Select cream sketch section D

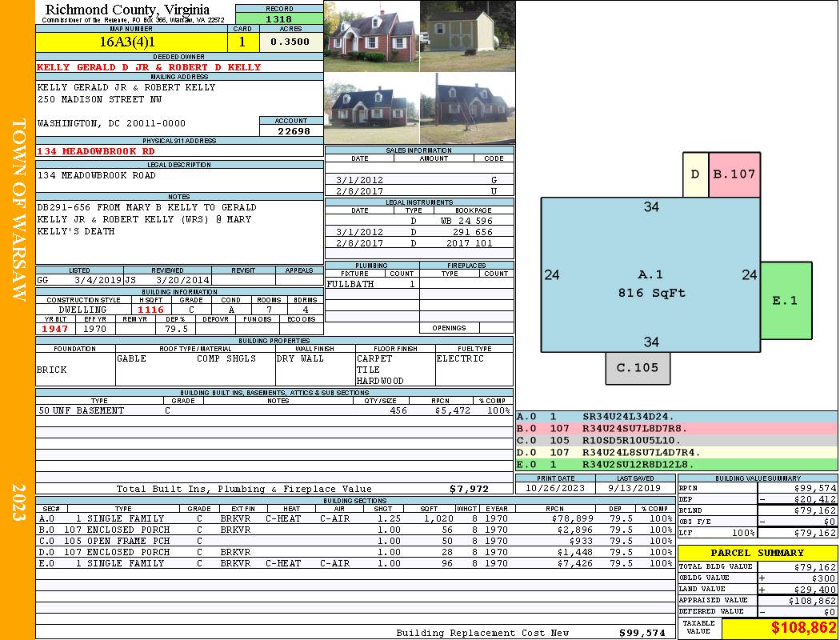(695, 174)
